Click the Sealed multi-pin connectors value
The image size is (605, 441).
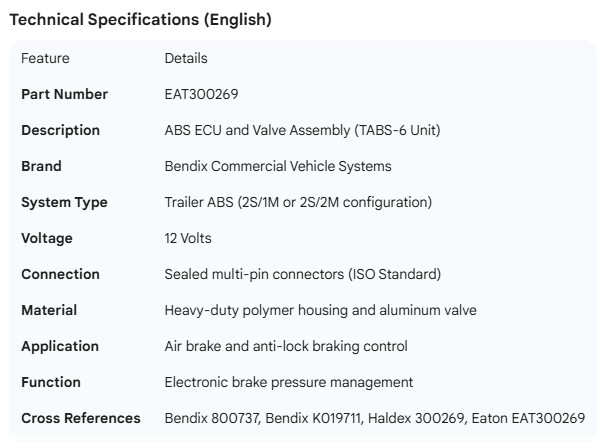coord(302,274)
